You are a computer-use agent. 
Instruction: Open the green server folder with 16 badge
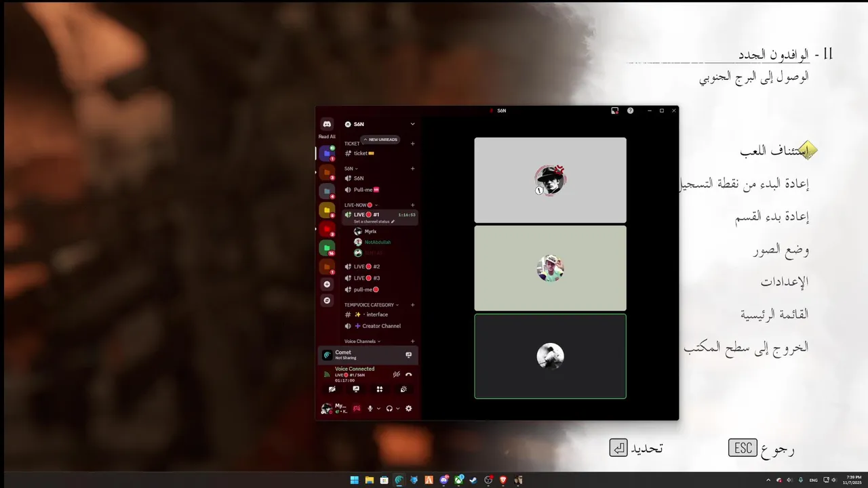pyautogui.click(x=327, y=248)
